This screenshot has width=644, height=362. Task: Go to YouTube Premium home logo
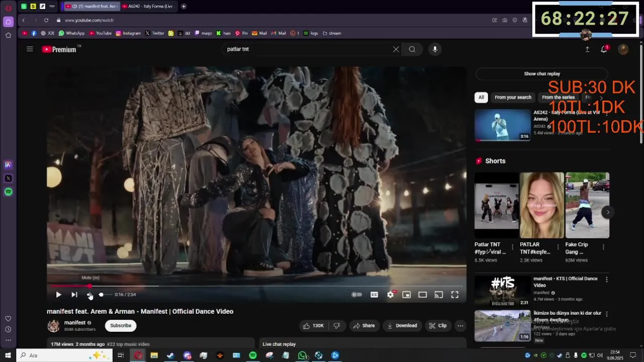(59, 49)
